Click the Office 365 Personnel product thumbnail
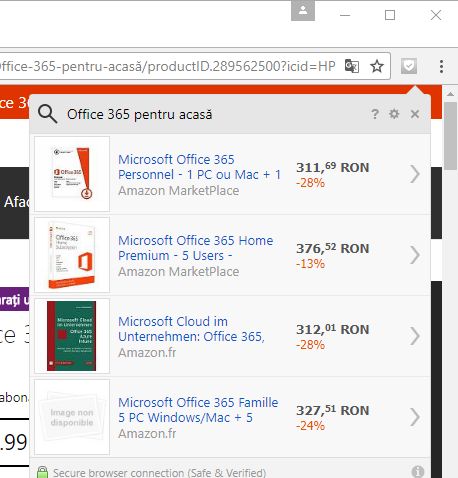The image size is (458, 478). click(72, 174)
